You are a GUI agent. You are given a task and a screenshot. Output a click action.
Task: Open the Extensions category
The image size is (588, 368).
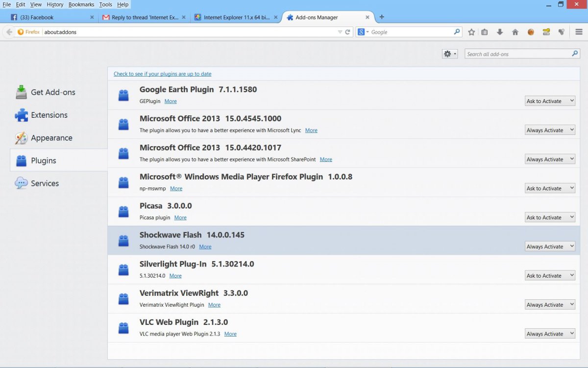[x=49, y=115]
